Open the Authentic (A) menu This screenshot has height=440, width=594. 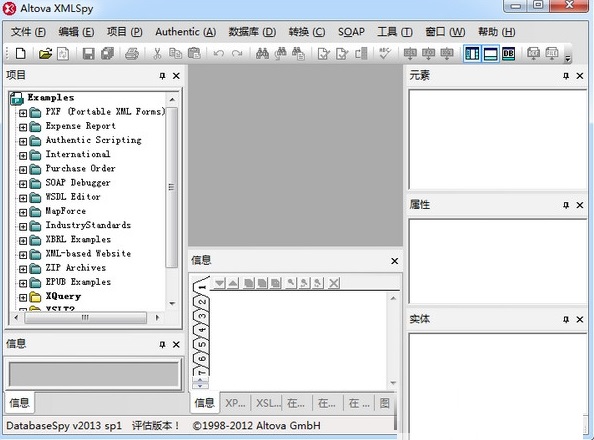(185, 32)
